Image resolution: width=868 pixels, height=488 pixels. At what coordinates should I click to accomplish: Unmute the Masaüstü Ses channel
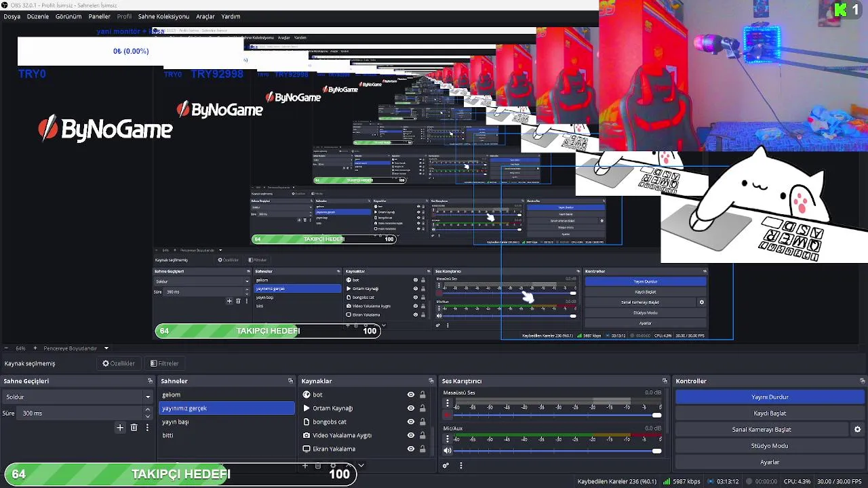pos(447,415)
